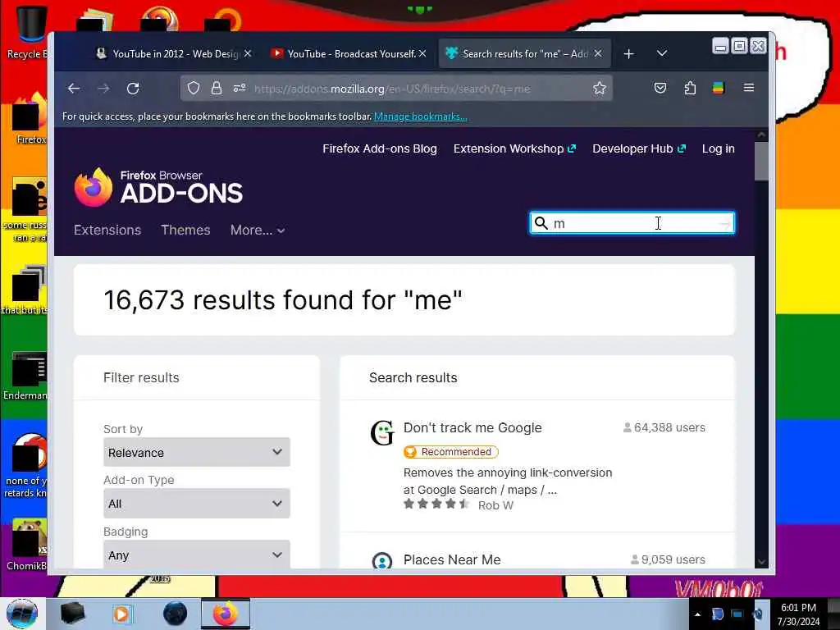Click the Recommended badge
This screenshot has width=840, height=630.
pyautogui.click(x=450, y=452)
